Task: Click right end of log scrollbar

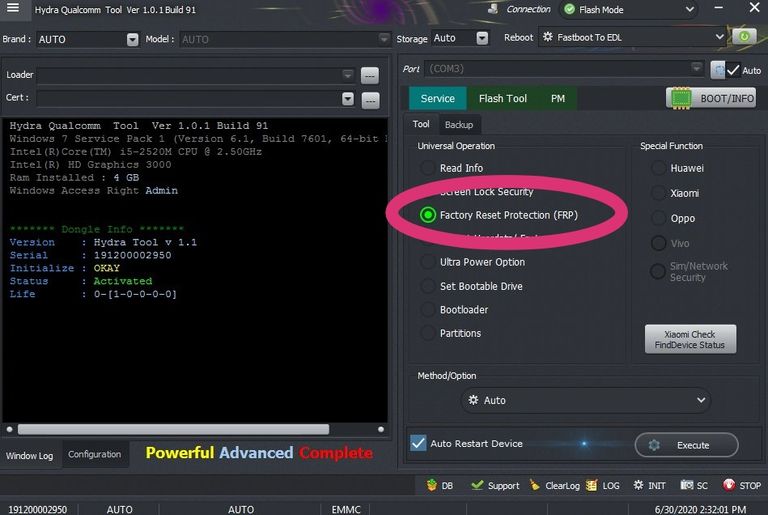Action: click(381, 429)
